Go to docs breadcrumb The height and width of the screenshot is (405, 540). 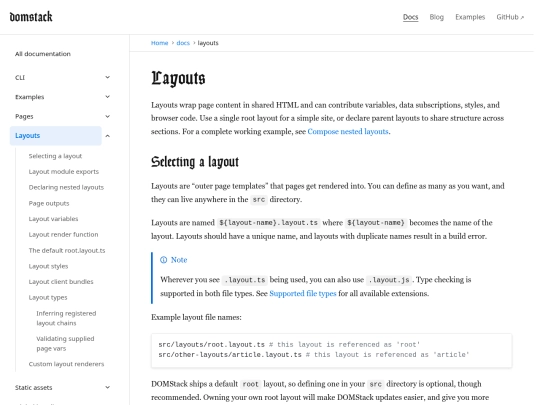pos(183,43)
